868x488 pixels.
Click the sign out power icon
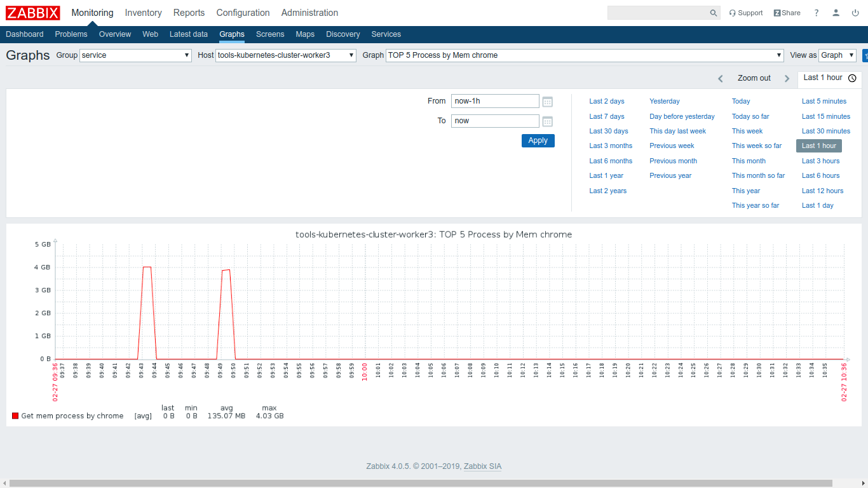tap(855, 13)
